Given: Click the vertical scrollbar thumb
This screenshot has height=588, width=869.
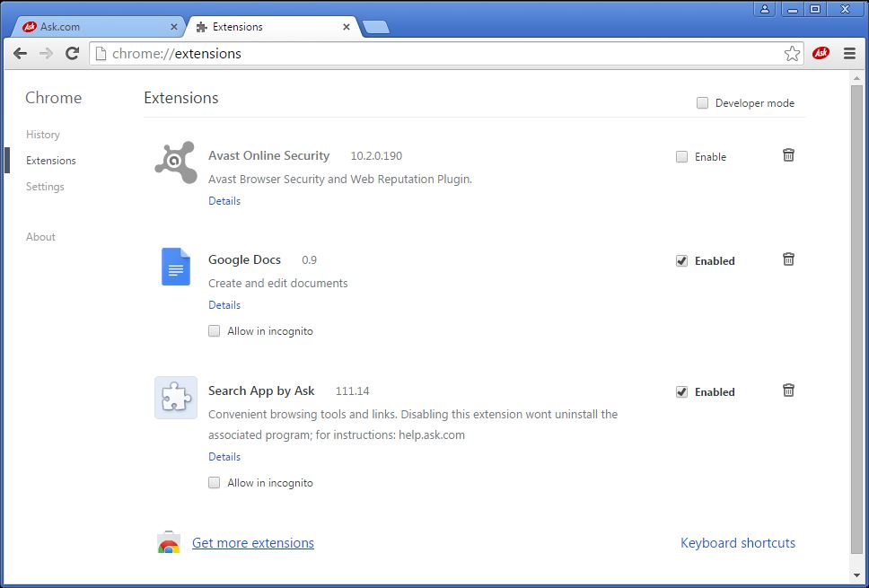Looking at the screenshot, I should point(856,319).
